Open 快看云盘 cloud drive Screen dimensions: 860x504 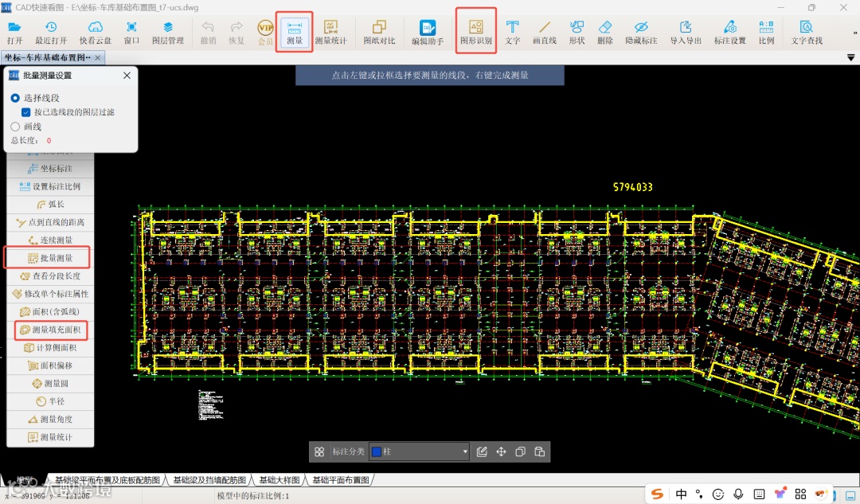click(x=96, y=33)
